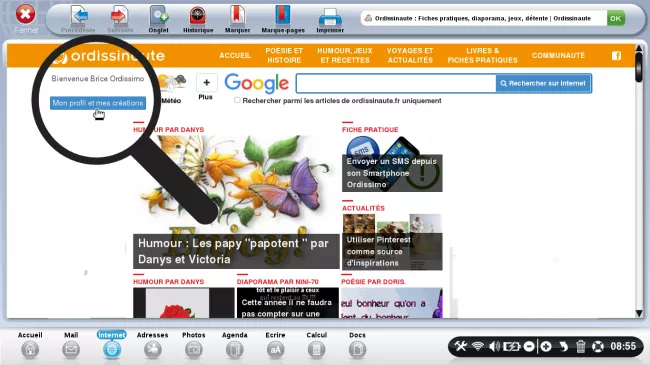
Task: Click the Imprimer printer icon
Action: coord(330,17)
